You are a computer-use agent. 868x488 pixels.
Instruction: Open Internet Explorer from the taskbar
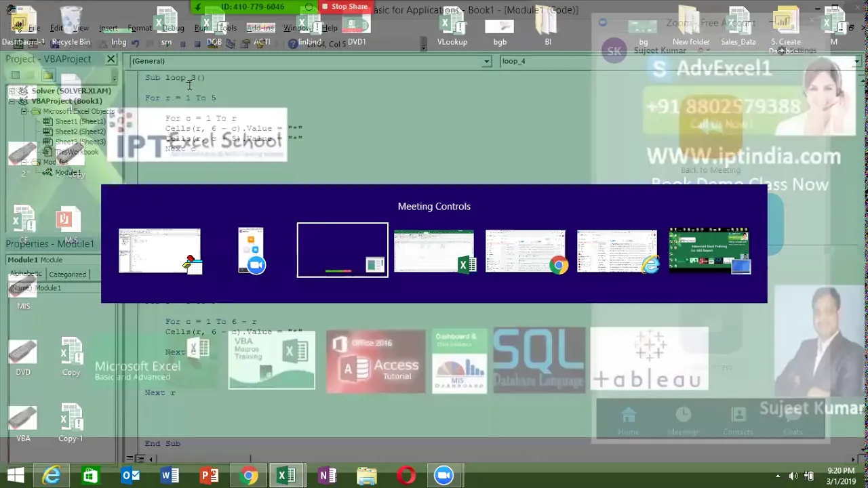point(52,476)
